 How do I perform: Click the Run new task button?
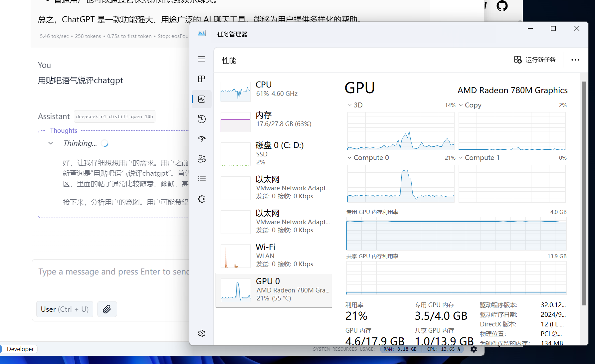point(535,60)
